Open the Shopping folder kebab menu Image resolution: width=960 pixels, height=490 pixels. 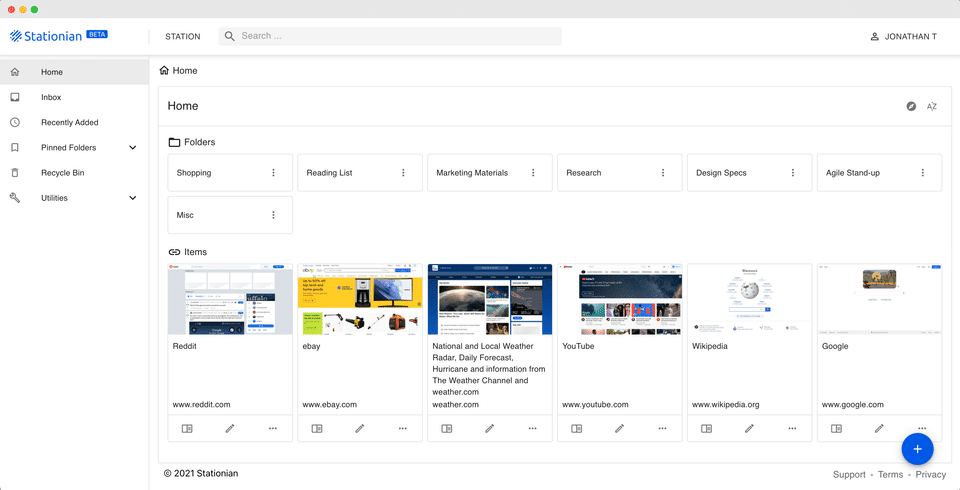click(x=273, y=173)
